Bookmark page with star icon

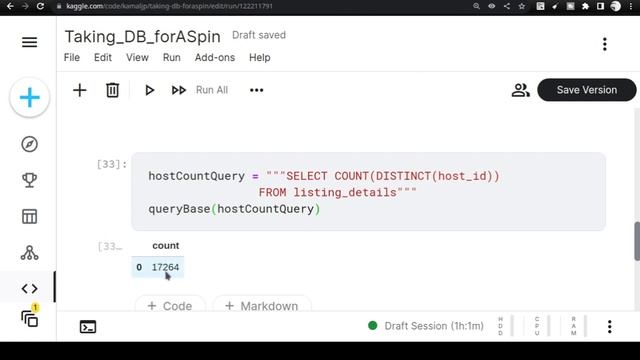pyautogui.click(x=522, y=6)
